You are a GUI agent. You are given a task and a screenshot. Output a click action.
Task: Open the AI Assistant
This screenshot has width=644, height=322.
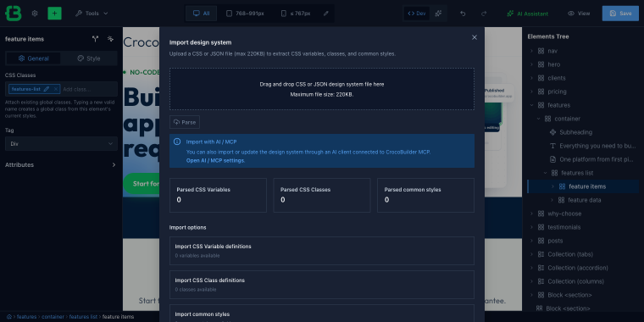[x=527, y=14]
